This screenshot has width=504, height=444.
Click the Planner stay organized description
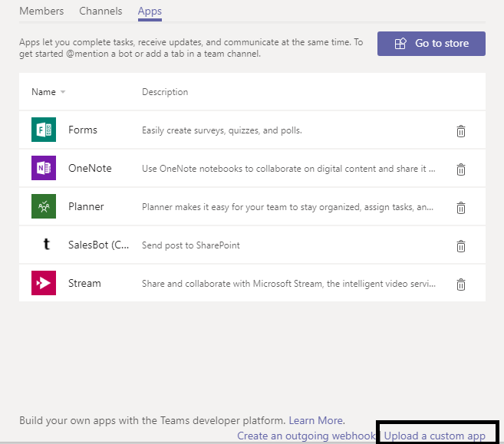point(288,207)
